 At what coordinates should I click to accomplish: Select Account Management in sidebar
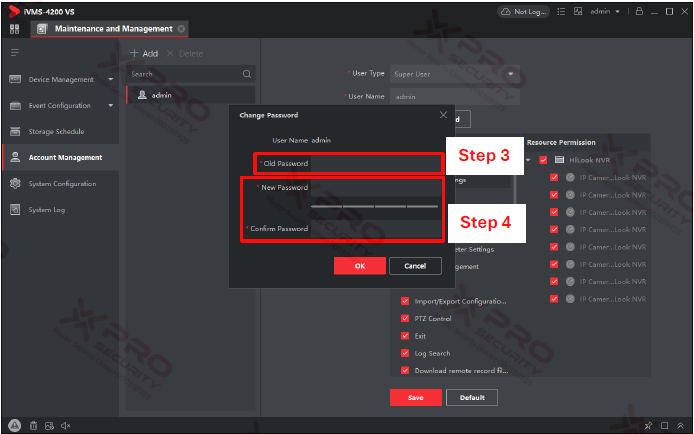61,157
